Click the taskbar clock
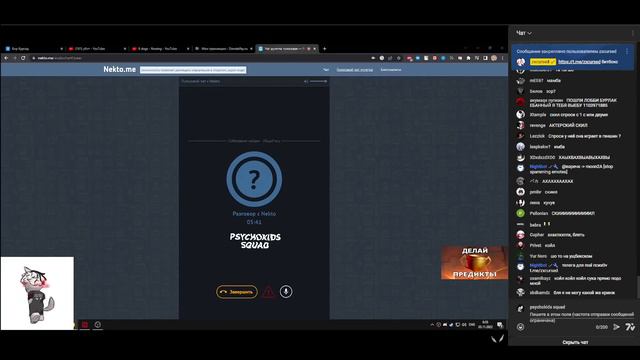This screenshot has height=360, width=640. pos(485,325)
